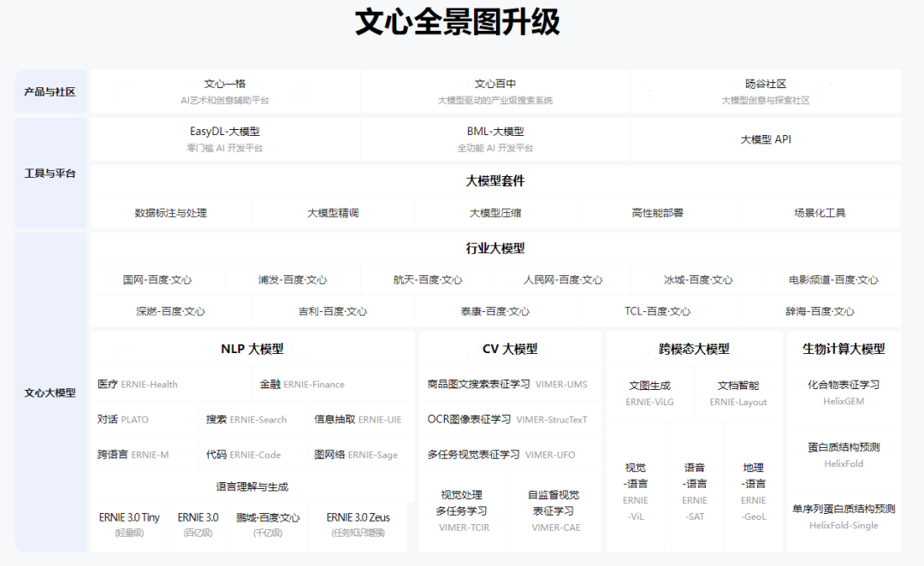Select the 工具与平台 side category
This screenshot has width=924, height=566.
50,173
